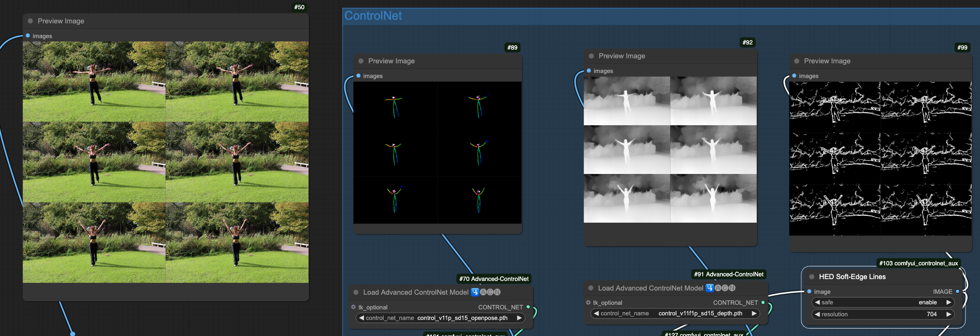980x336 pixels.
Task: Click the #70 Advanced-ControlNet badge
Action: [494, 279]
